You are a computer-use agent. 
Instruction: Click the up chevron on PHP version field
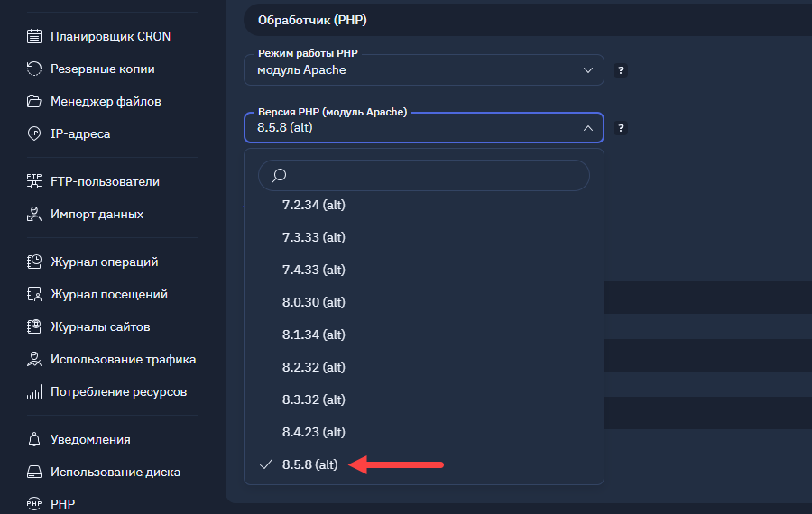[587, 128]
